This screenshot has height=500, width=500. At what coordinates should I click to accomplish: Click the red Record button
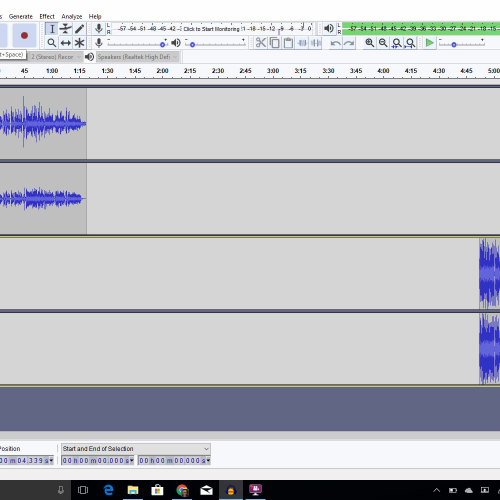point(24,35)
